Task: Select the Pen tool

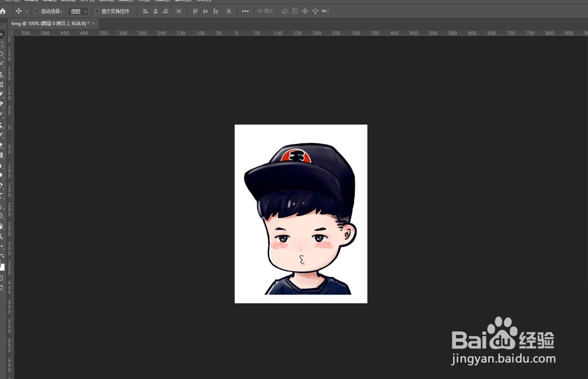Action: pos(2,186)
